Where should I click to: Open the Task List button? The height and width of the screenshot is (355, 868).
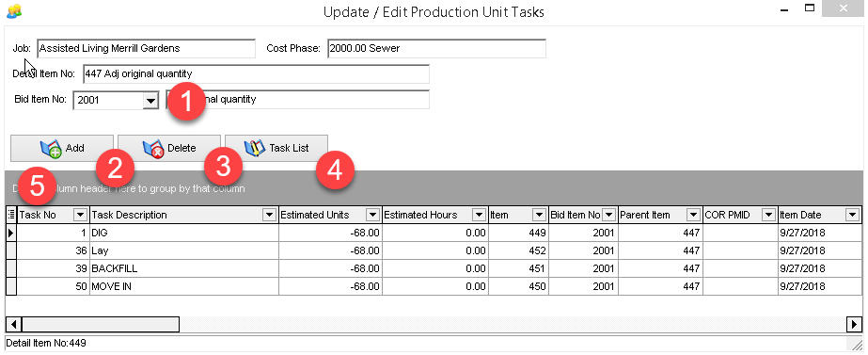(x=276, y=148)
